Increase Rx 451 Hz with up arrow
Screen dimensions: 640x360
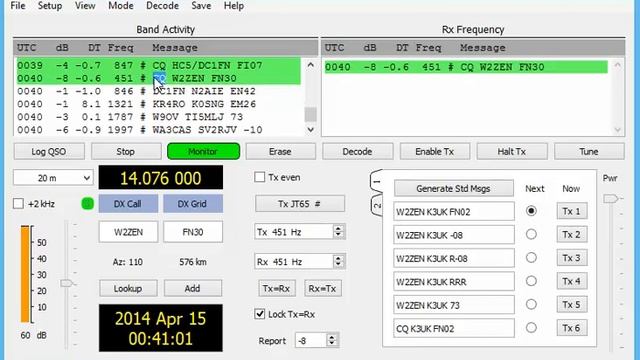[x=338, y=258]
